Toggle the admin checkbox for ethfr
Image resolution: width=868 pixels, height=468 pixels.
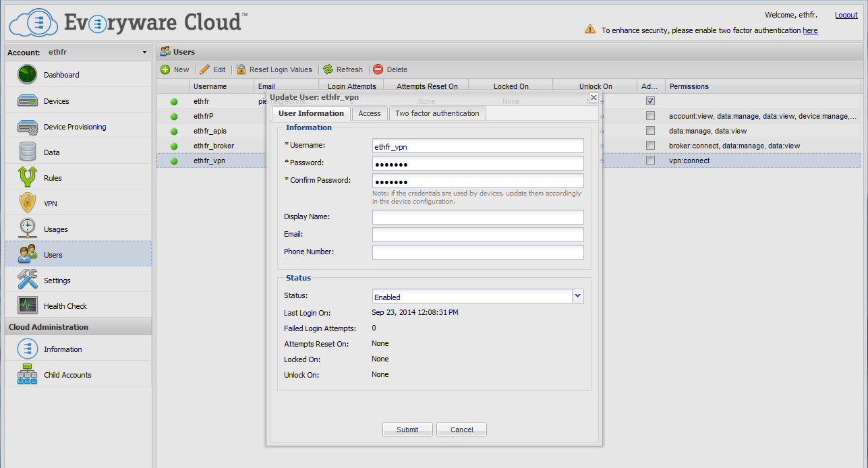click(x=650, y=101)
